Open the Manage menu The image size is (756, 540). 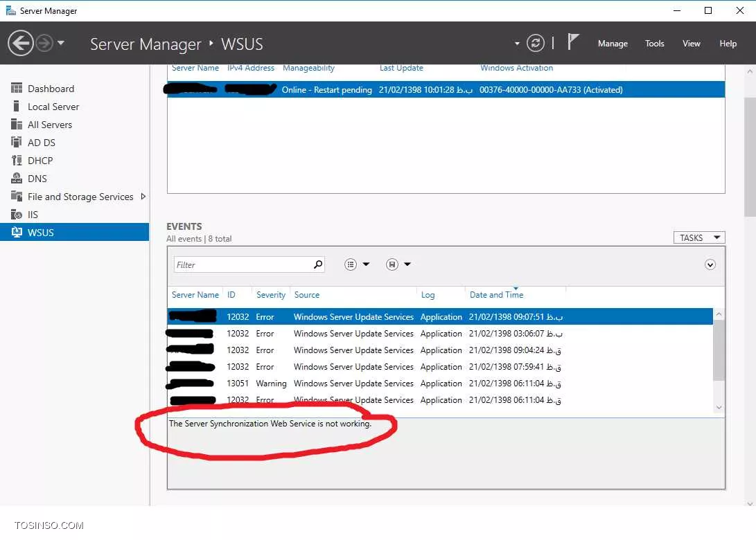(x=613, y=44)
